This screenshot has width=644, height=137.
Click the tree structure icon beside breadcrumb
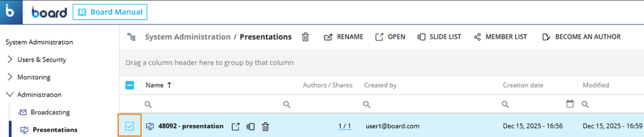(131, 37)
